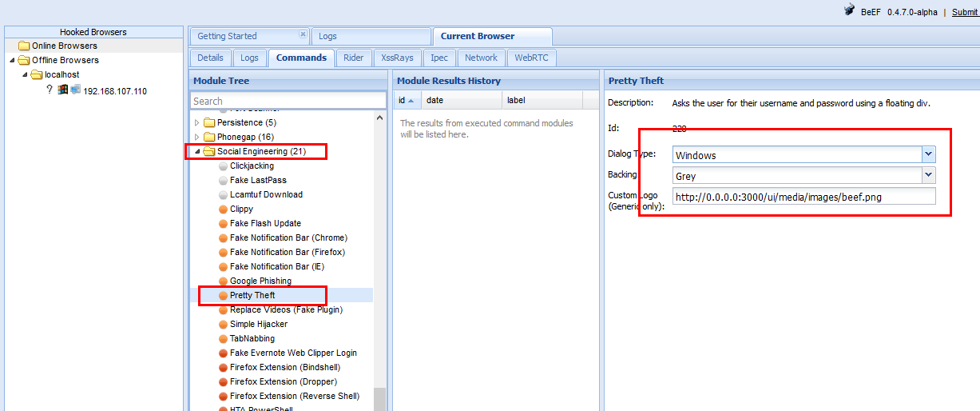Switch to the Getting Started tab
980x411 pixels.
(248, 36)
